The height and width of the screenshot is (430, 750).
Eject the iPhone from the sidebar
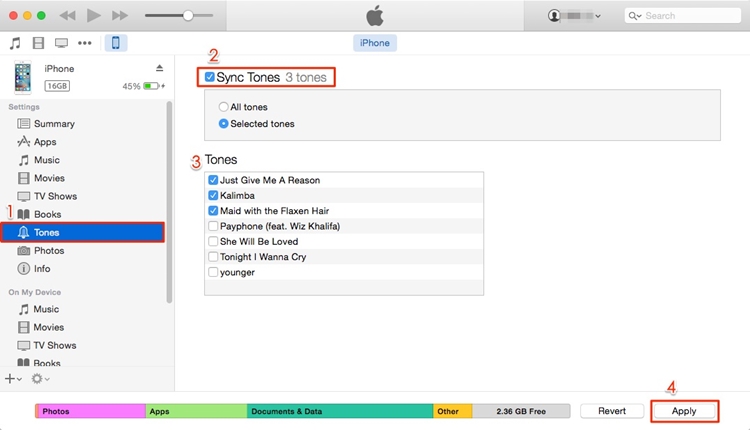(x=159, y=68)
